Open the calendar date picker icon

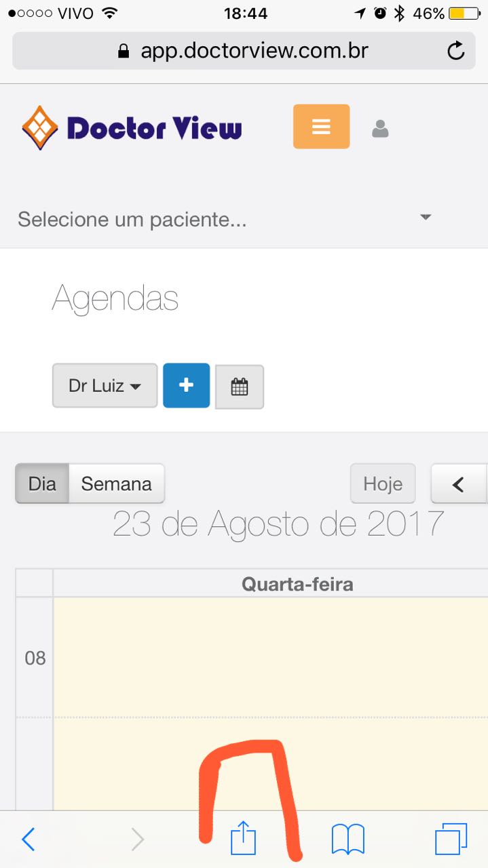[x=239, y=387]
